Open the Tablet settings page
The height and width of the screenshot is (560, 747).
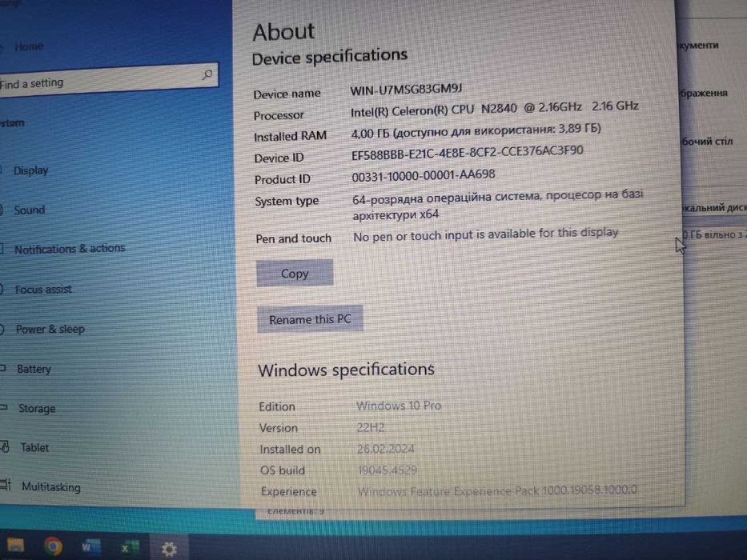pos(34,448)
